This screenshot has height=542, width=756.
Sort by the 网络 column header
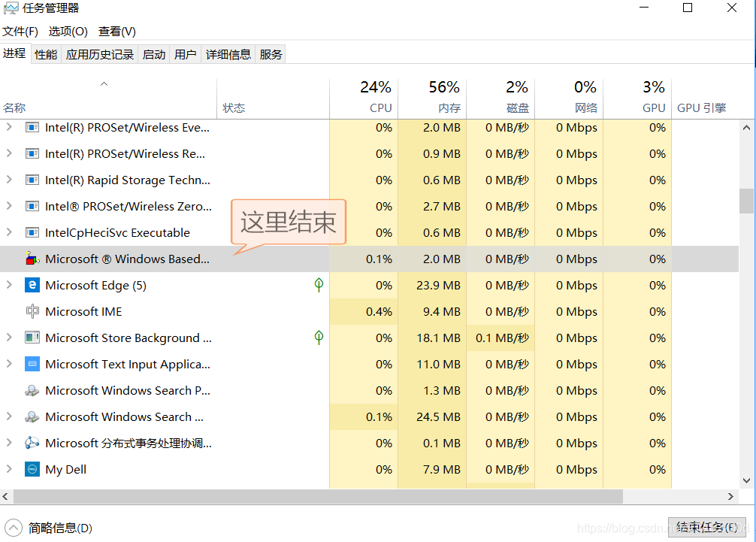(569, 98)
